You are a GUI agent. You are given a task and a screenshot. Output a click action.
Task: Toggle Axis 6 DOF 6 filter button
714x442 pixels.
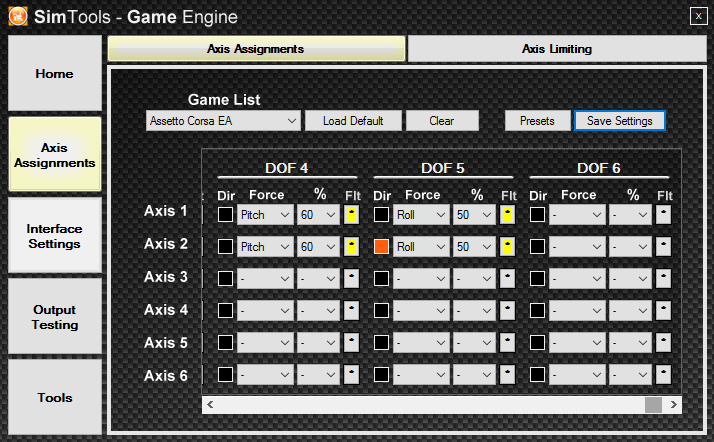[x=663, y=375]
